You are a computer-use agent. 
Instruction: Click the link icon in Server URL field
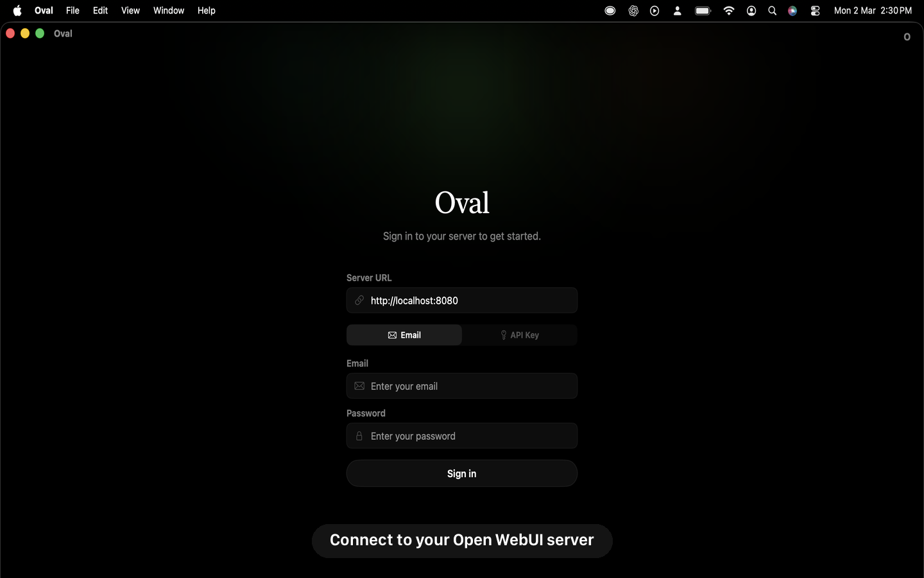tap(359, 301)
